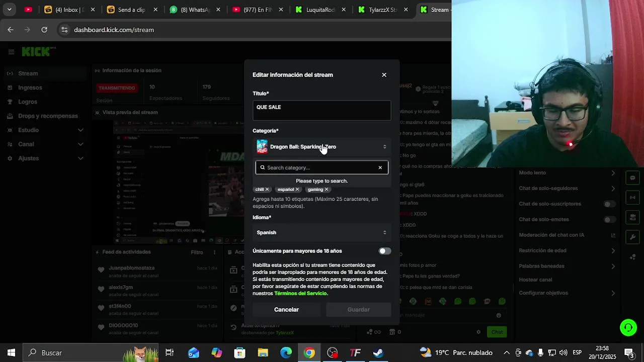The width and height of the screenshot is (644, 362).
Task: Open Microsoft Store from the taskbar
Action: 239,353
